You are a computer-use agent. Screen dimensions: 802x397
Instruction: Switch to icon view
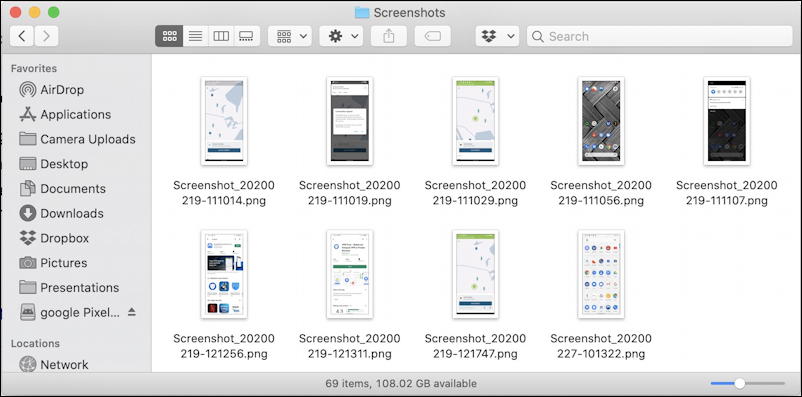pos(169,36)
